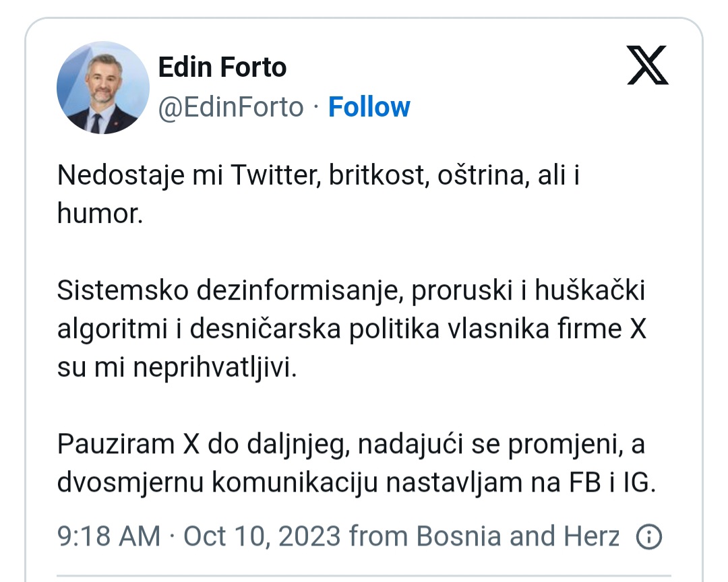This screenshot has height=582, width=728.
Task: Open the @EdinForto handle link
Action: [x=231, y=107]
